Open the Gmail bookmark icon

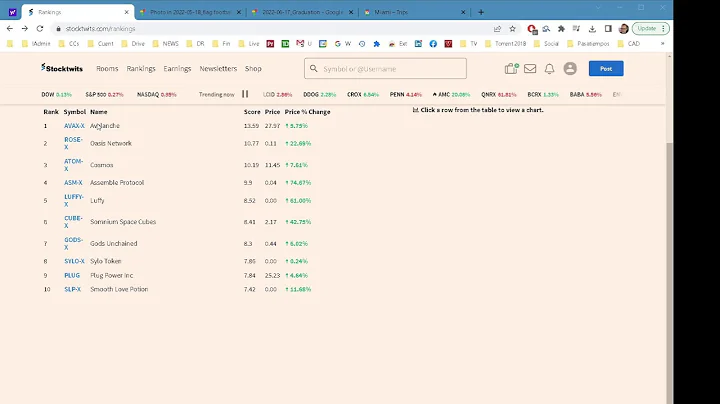300,44
